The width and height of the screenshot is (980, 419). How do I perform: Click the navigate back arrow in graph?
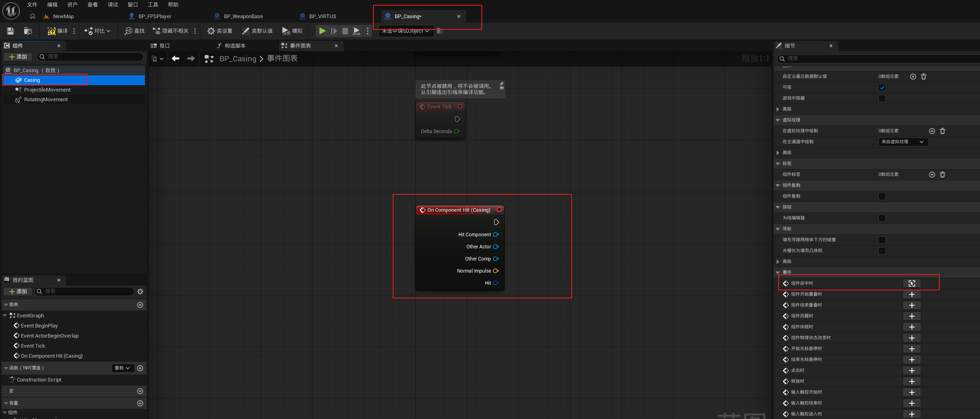[176, 59]
